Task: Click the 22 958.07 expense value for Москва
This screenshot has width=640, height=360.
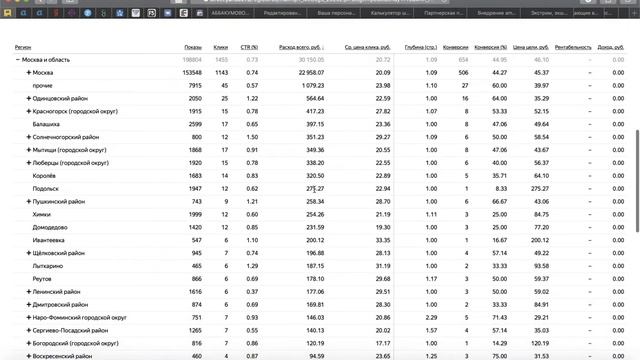Action: 311,73
